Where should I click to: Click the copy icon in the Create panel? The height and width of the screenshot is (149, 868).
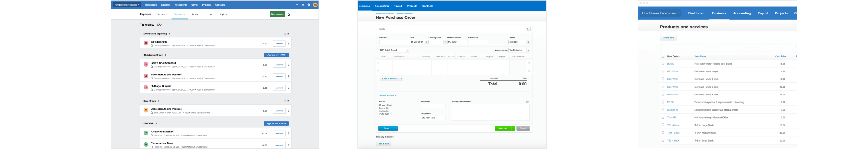(528, 29)
